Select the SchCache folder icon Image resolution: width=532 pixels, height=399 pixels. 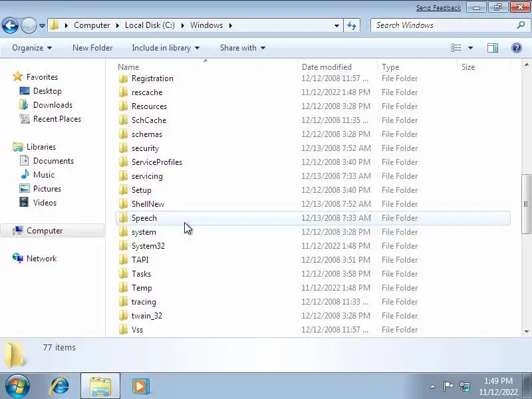pos(123,120)
